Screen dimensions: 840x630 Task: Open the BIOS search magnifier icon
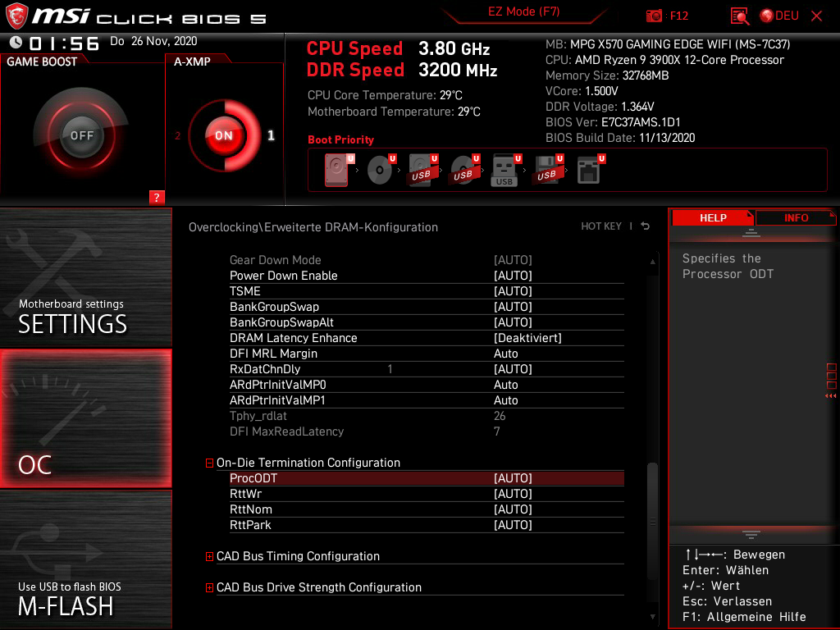(740, 16)
